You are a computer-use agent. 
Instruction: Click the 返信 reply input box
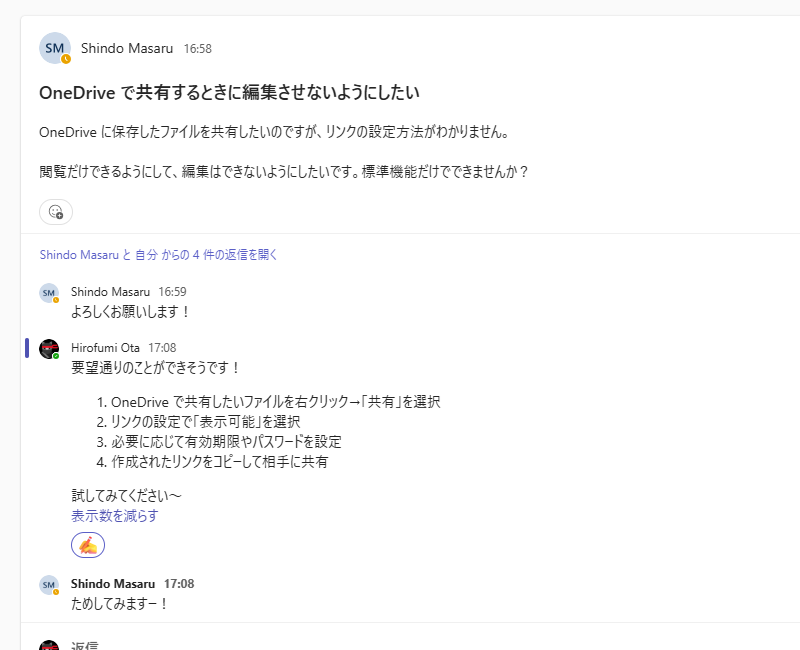(400, 645)
